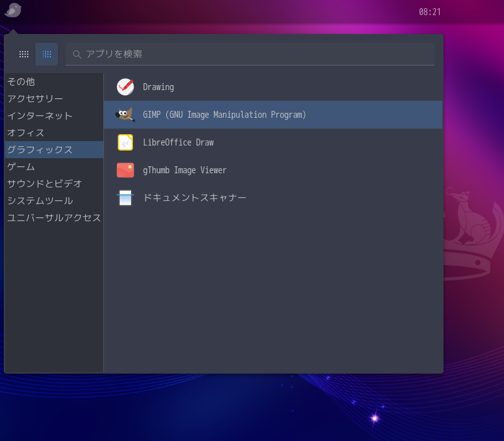This screenshot has width=504, height=441.
Task: Open gThumb Image Viewer text label
Action: coord(185,170)
